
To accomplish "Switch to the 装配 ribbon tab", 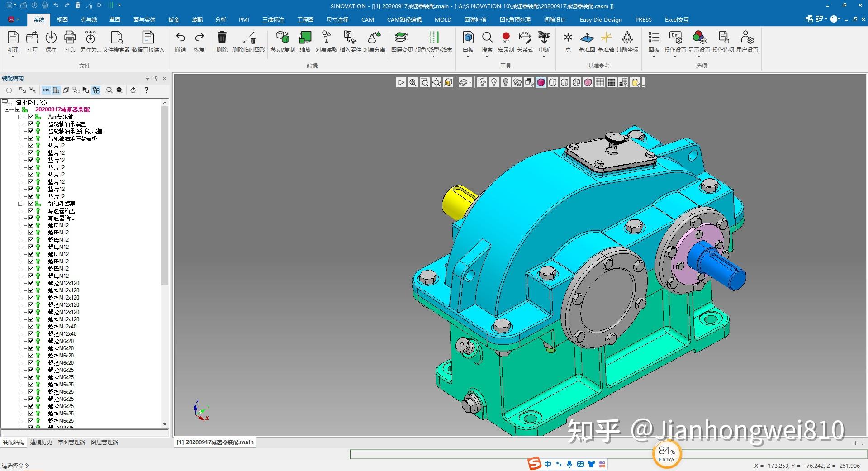I will tap(197, 19).
